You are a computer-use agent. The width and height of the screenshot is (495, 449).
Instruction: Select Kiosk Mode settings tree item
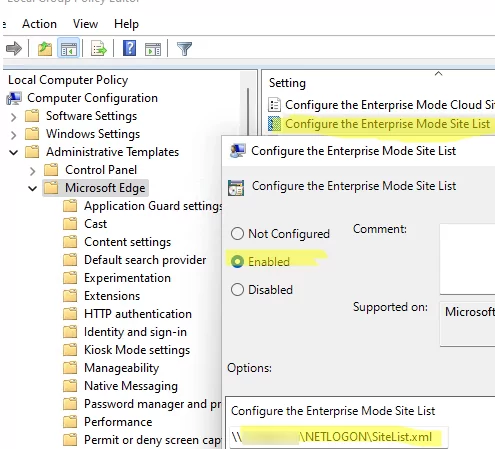pyautogui.click(x=137, y=350)
